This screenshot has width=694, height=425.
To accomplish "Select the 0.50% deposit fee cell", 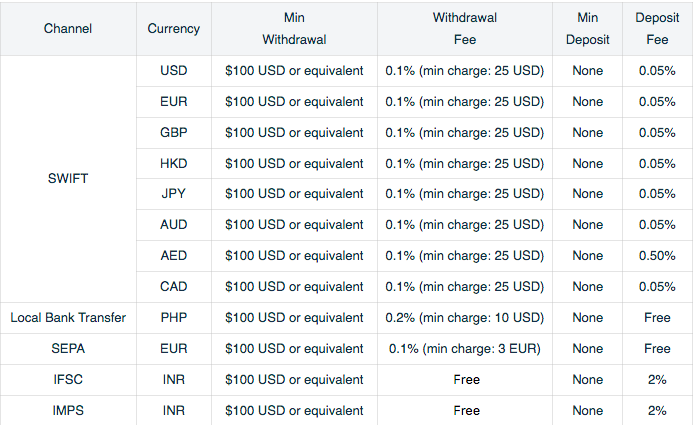I will [x=657, y=256].
